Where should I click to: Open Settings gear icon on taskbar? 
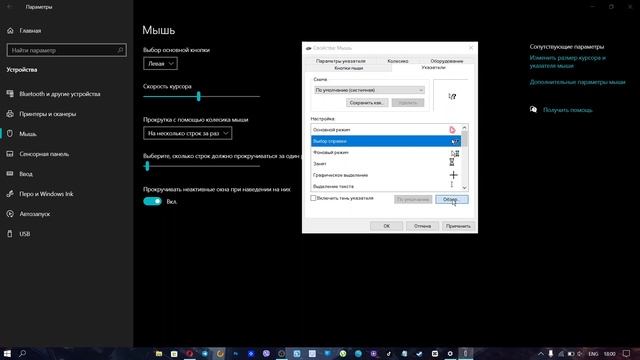(x=450, y=353)
